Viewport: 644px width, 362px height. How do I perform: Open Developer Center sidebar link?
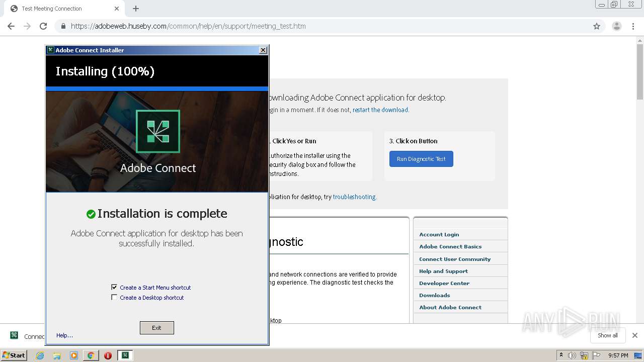pos(444,283)
